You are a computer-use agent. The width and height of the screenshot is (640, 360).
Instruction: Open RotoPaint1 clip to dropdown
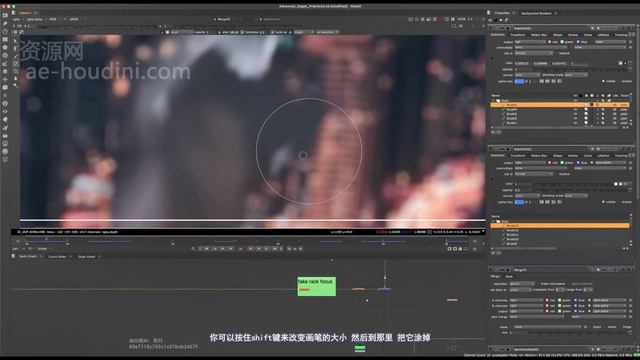(x=534, y=53)
